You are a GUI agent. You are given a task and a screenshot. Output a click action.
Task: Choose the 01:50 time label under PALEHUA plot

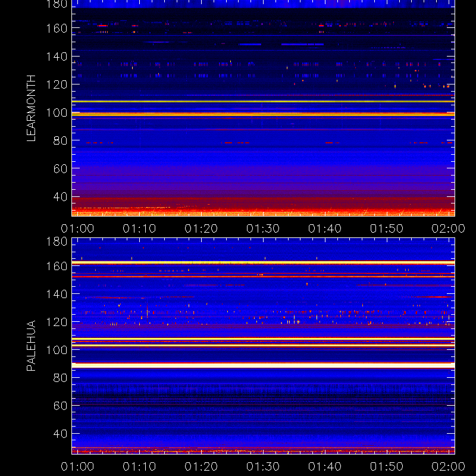tap(386, 466)
